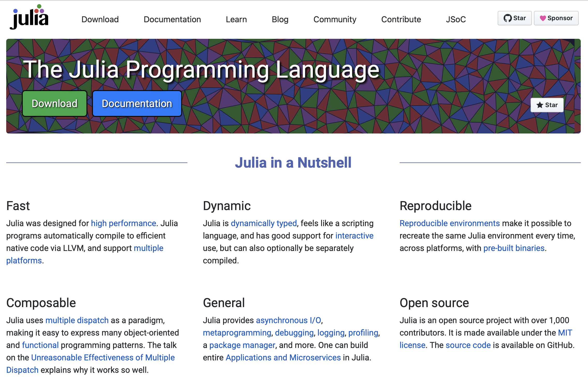Click the GitHub Star button in header
Image resolution: width=588 pixels, height=386 pixels.
514,18
